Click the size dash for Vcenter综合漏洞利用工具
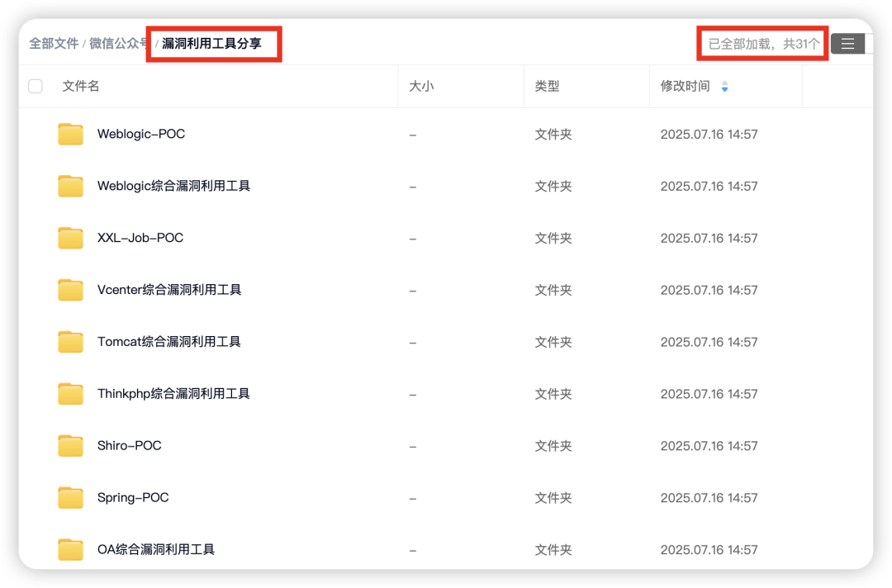Image resolution: width=892 pixels, height=588 pixels. click(412, 291)
